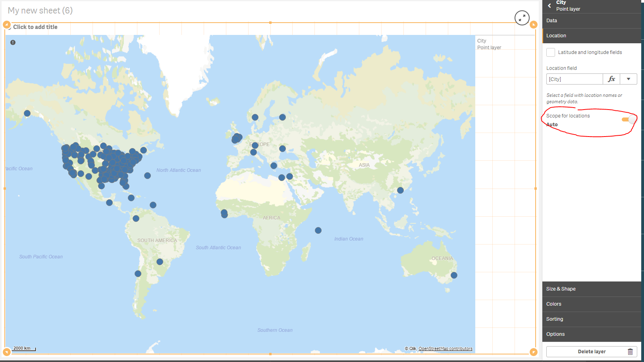Check Latitude and longitude fields
Image resolution: width=644 pixels, height=362 pixels.
click(551, 52)
